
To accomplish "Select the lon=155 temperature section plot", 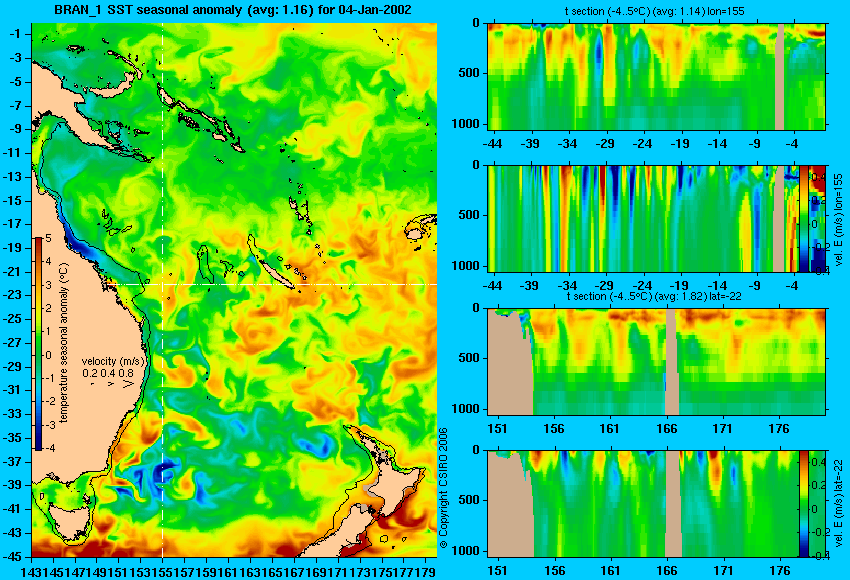I will point(656,76).
